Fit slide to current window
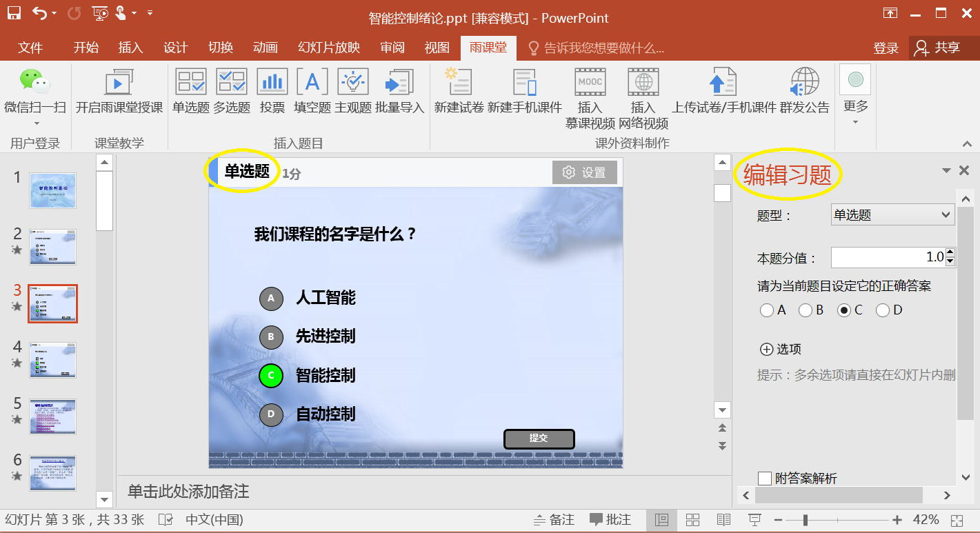This screenshot has width=980, height=533. [x=957, y=521]
